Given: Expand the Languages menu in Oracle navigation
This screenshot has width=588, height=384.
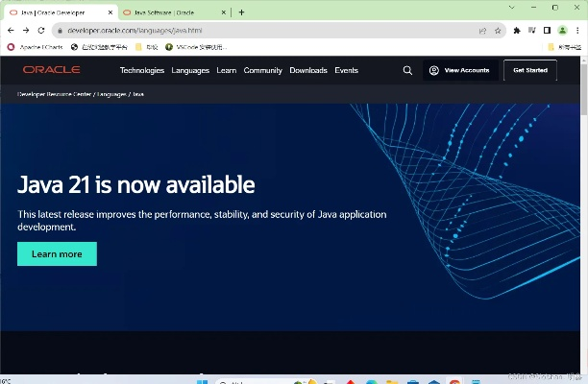Looking at the screenshot, I should click(x=190, y=70).
